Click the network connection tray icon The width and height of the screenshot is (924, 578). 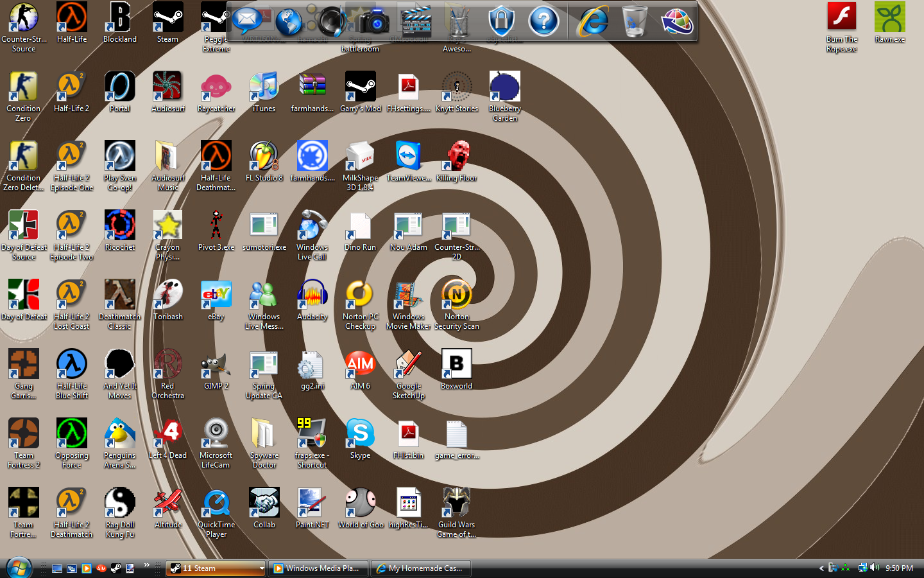pyautogui.click(x=863, y=568)
